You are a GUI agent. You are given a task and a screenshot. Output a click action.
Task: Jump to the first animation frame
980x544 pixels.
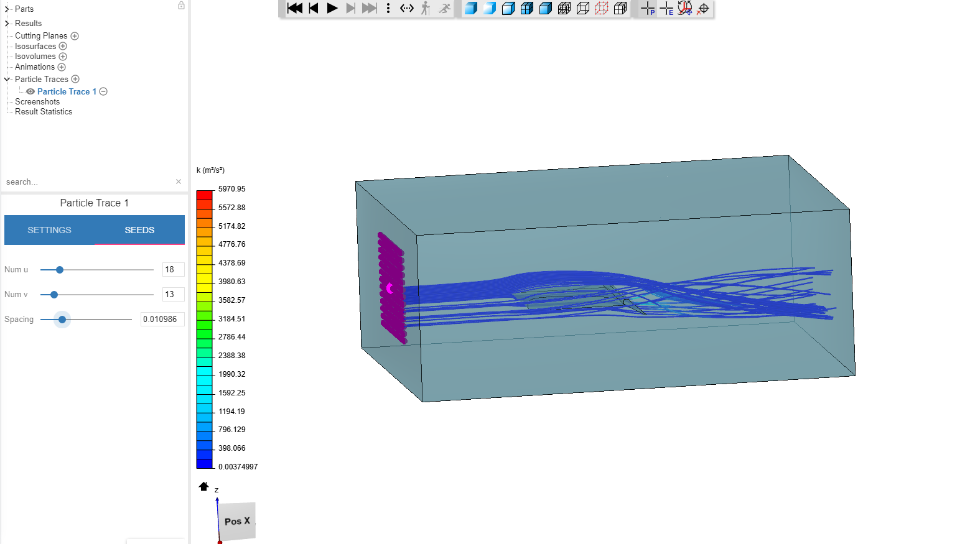(x=295, y=8)
